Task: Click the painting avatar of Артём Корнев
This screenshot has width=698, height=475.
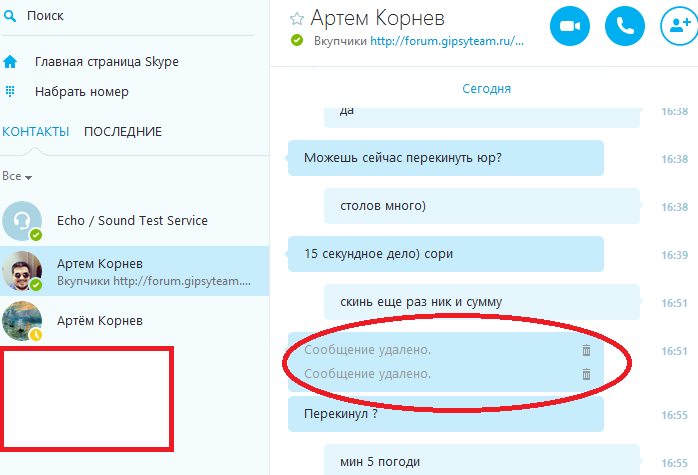Action: [x=22, y=321]
